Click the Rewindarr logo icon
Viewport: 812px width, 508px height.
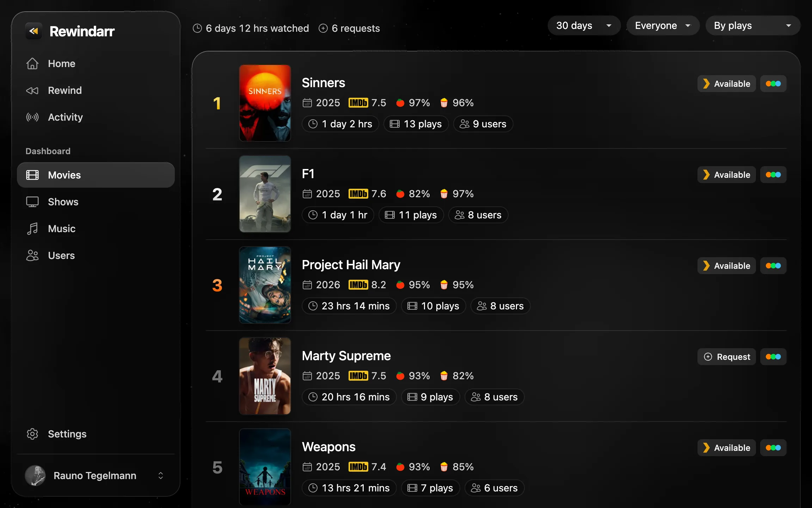(34, 31)
